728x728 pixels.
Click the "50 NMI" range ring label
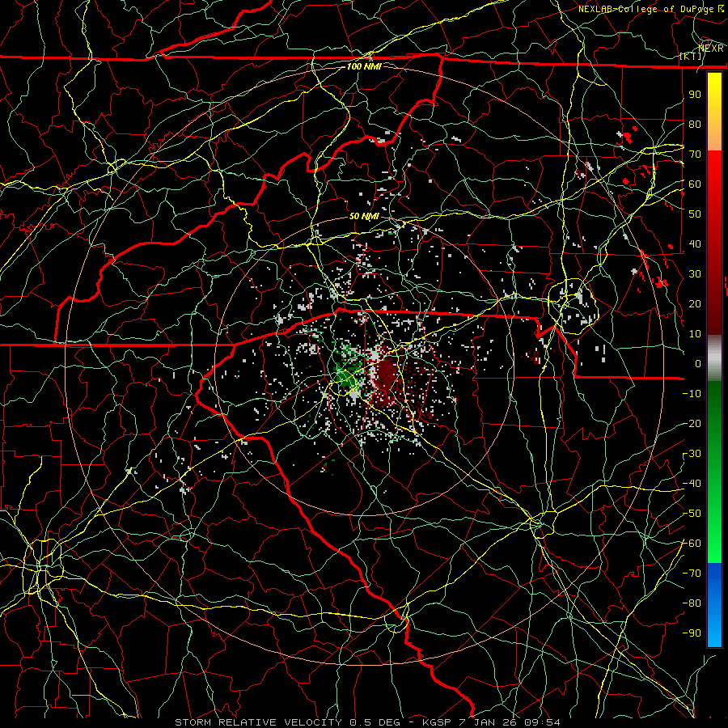365,216
